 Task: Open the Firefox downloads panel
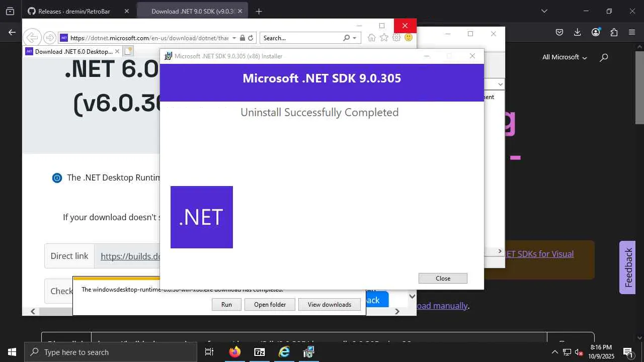pyautogui.click(x=577, y=32)
